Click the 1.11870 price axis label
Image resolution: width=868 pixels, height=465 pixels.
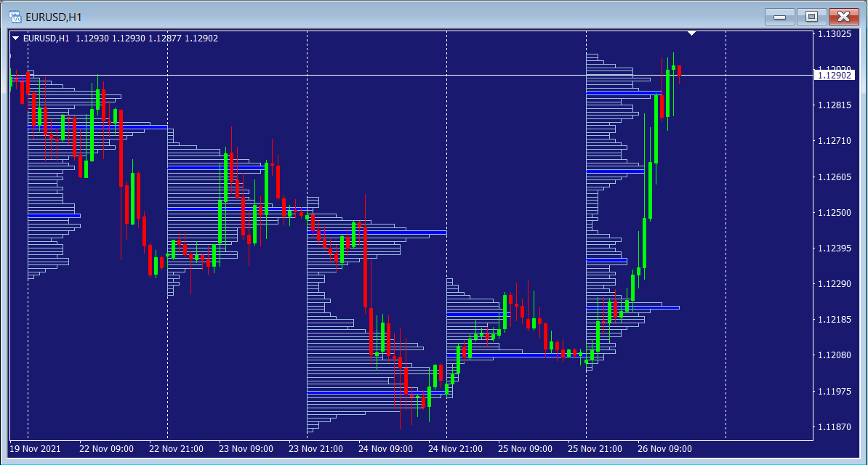[834, 426]
